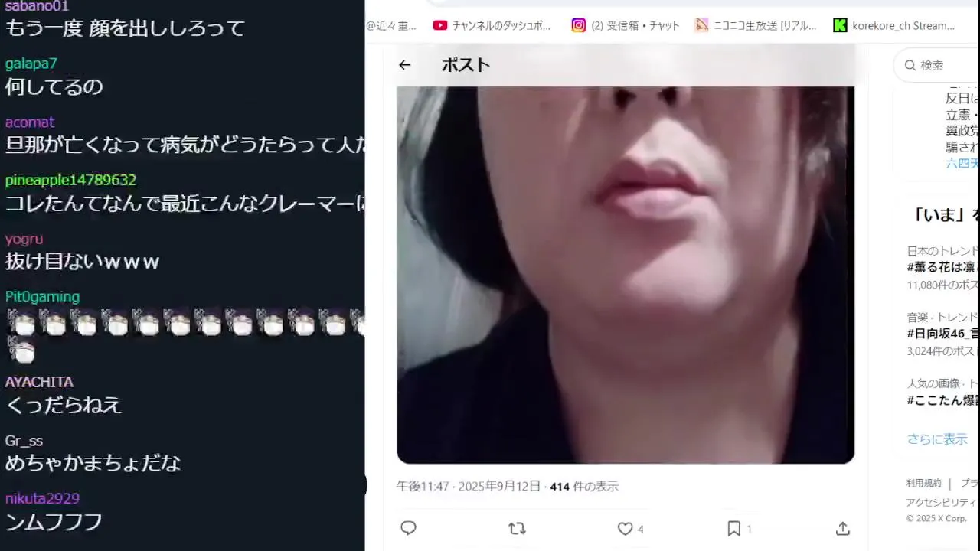Open the 利用規約 terms link
The image size is (980, 551).
[x=923, y=483]
